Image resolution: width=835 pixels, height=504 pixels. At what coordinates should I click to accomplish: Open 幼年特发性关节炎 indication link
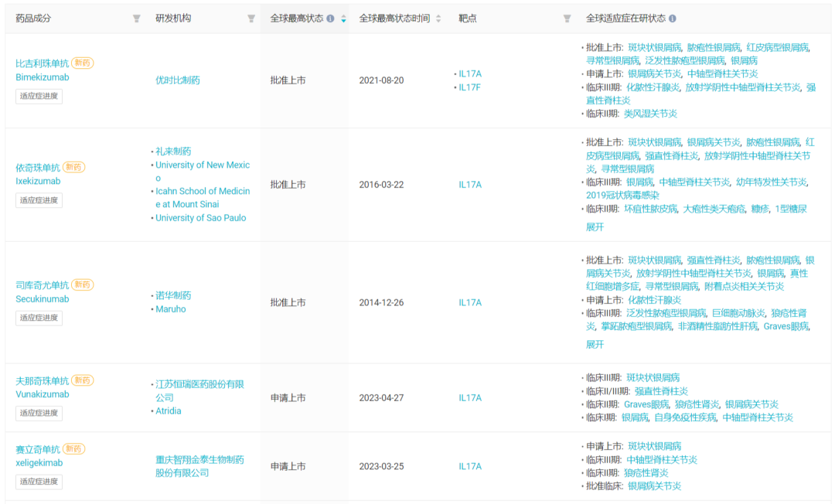771,182
